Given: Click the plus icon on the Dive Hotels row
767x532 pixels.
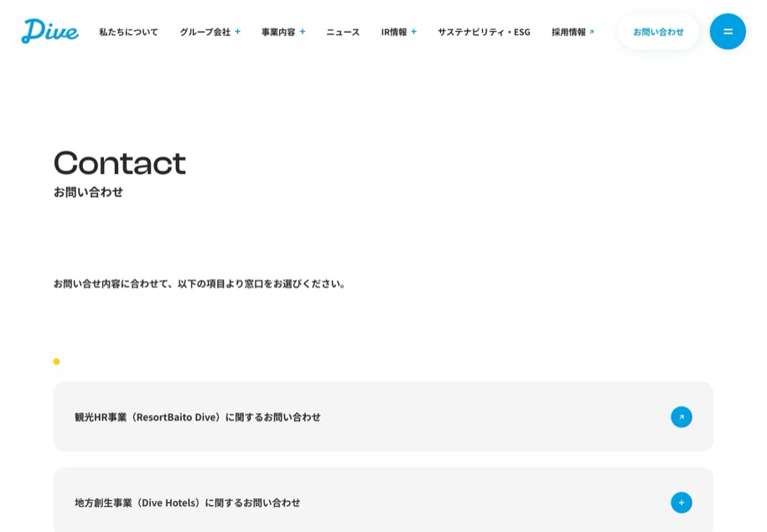Looking at the screenshot, I should (x=681, y=503).
